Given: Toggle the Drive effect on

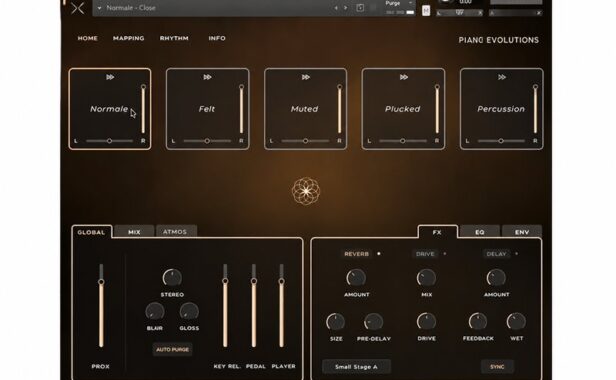Looking at the screenshot, I should point(445,254).
